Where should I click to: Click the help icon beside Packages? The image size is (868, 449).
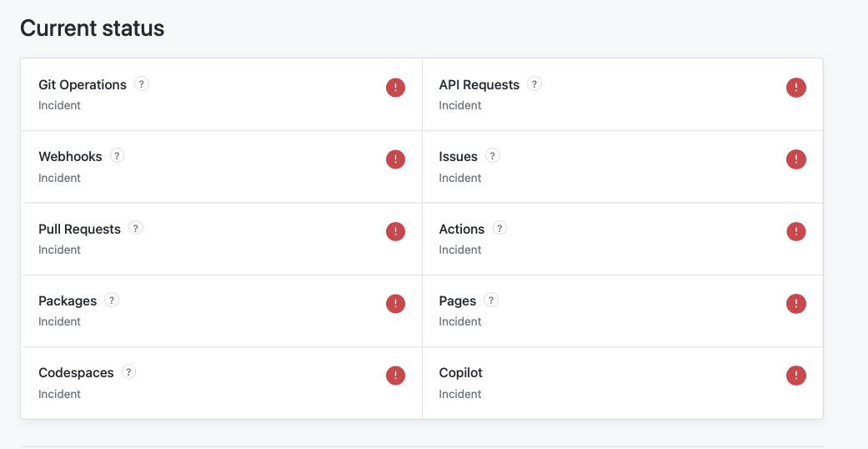click(x=112, y=300)
